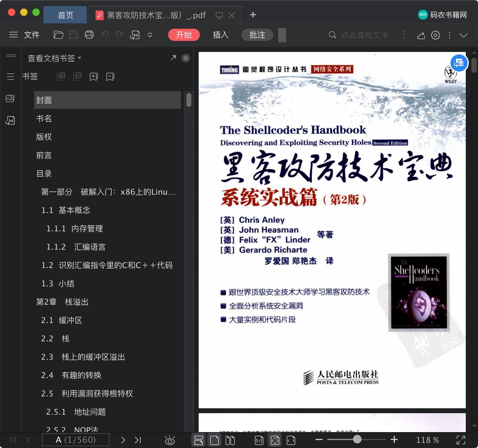The width and height of the screenshot is (478, 448).
Task: Zoom in with the plus button
Action: [x=394, y=439]
